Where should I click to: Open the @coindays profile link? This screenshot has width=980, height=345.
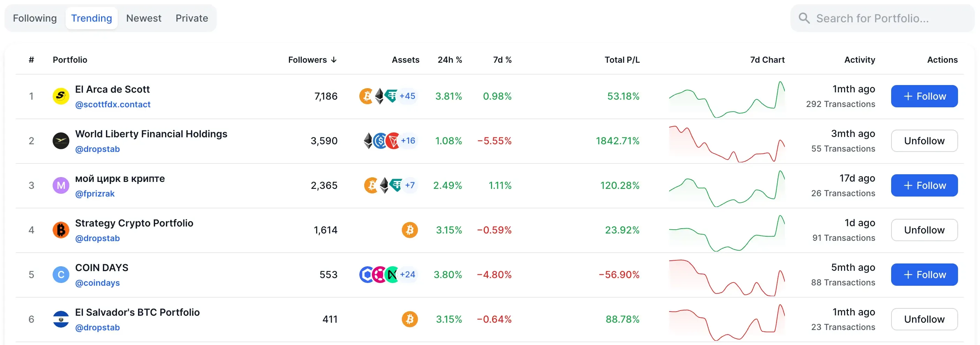[x=97, y=283]
